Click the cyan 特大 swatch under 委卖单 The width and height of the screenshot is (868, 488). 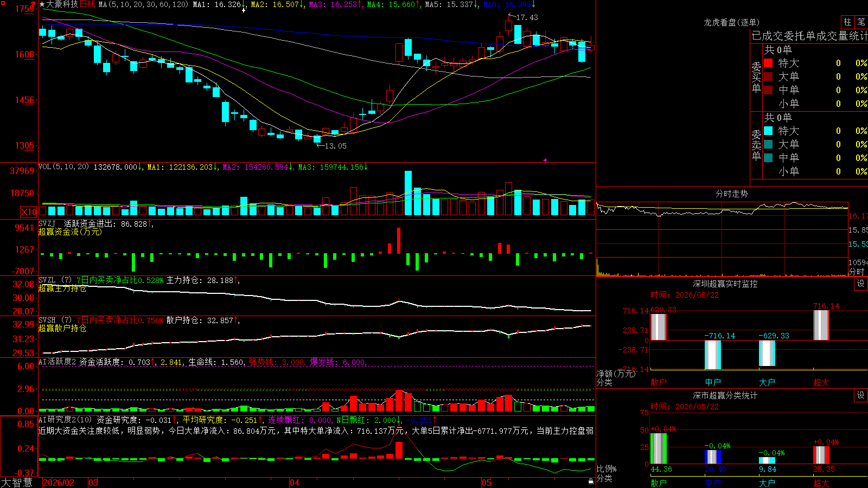pos(768,131)
